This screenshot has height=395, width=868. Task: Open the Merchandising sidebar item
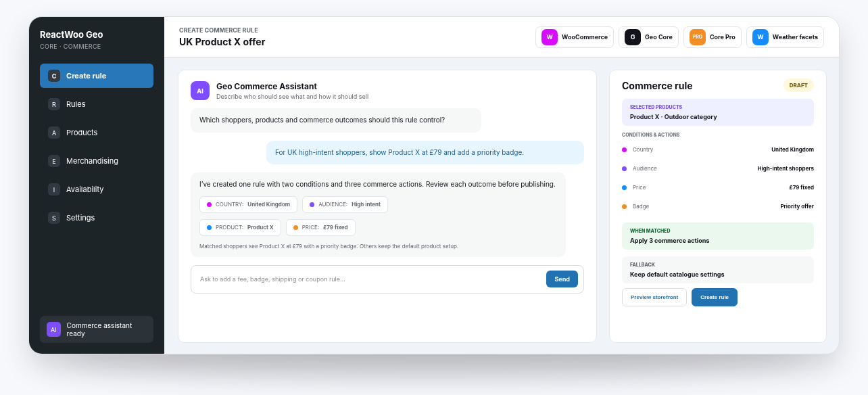click(97, 161)
